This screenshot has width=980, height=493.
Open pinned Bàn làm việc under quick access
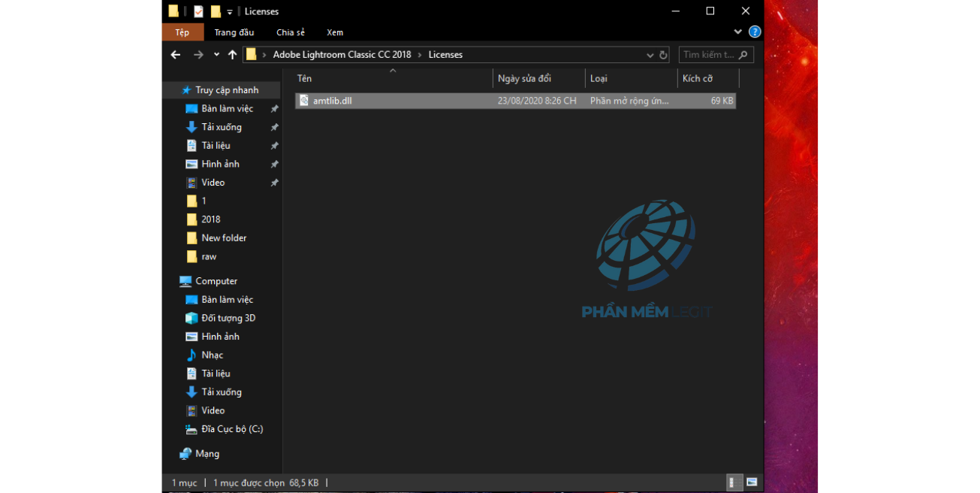coord(227,109)
